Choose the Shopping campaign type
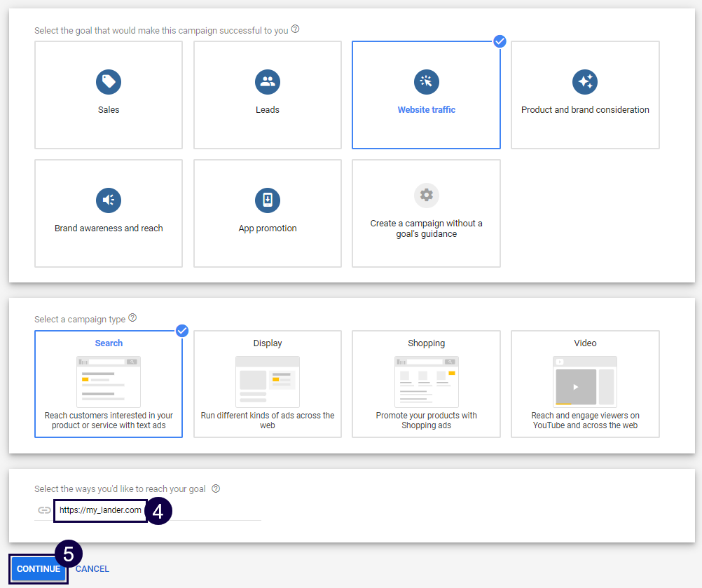Screen dimensions: 702x588 click(x=426, y=384)
